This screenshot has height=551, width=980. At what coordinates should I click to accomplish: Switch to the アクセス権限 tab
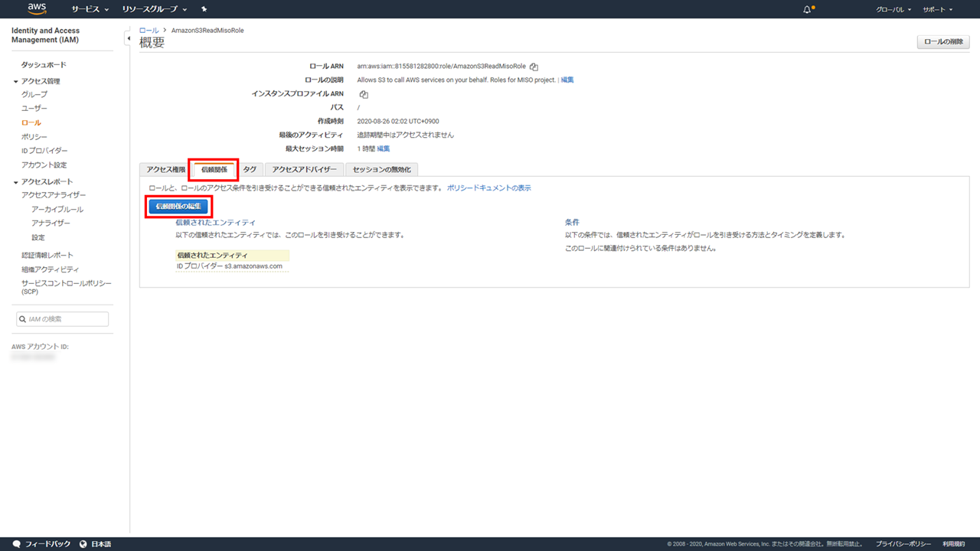[x=166, y=169]
